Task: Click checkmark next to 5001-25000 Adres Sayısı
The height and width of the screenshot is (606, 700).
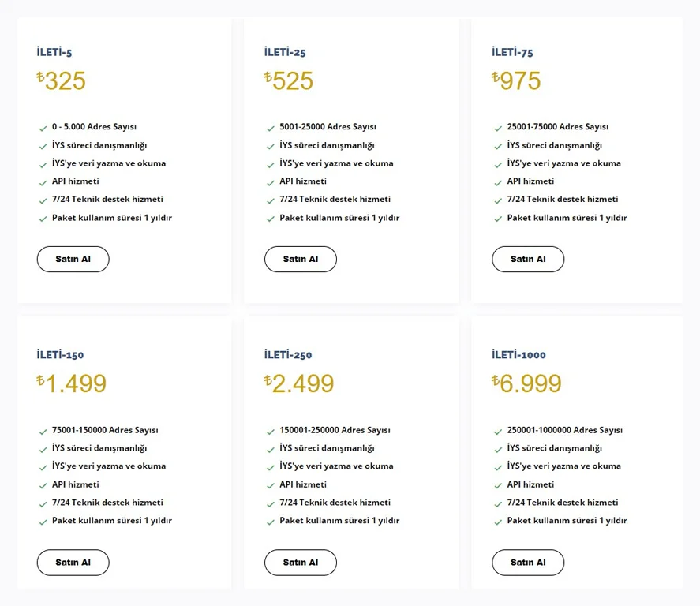Action: coord(270,128)
